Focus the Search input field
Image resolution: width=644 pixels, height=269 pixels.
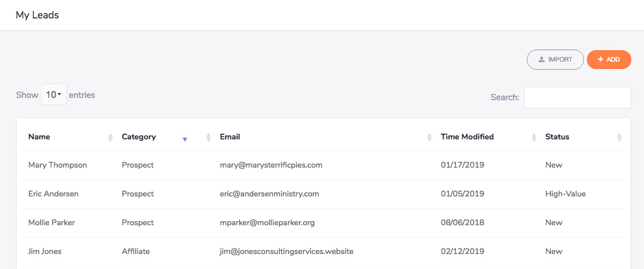pos(578,97)
